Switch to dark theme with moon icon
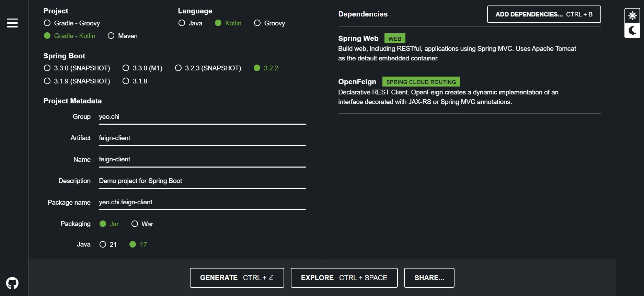 coord(632,30)
